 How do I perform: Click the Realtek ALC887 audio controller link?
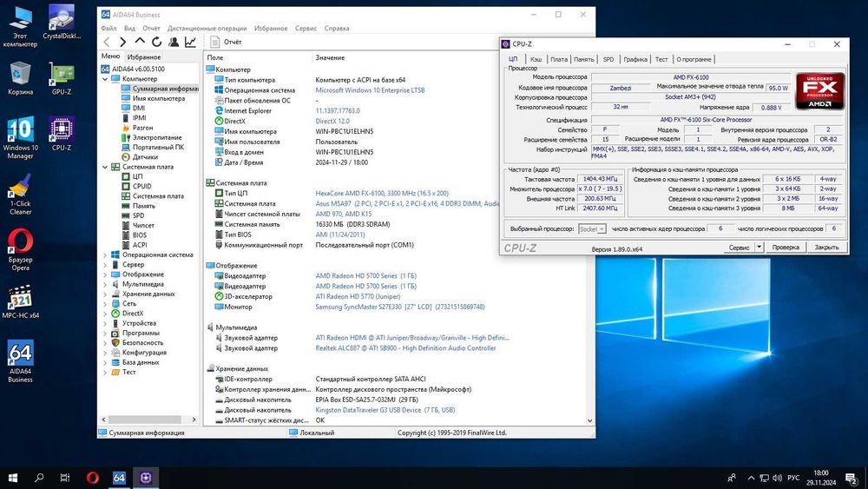[405, 348]
